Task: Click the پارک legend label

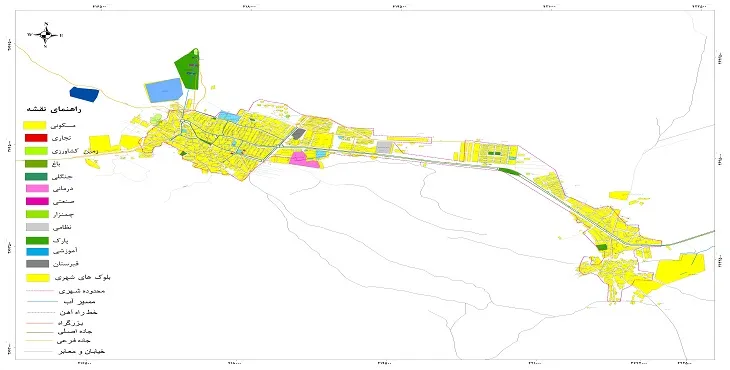Action: 61,241
